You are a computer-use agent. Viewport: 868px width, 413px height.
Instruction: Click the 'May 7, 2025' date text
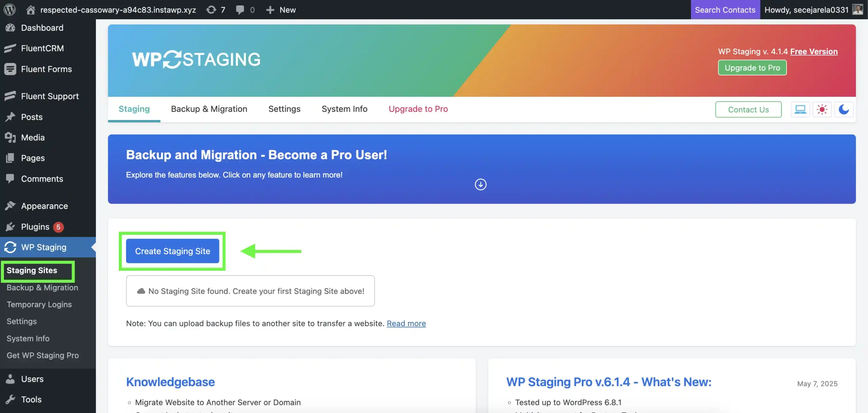817,384
